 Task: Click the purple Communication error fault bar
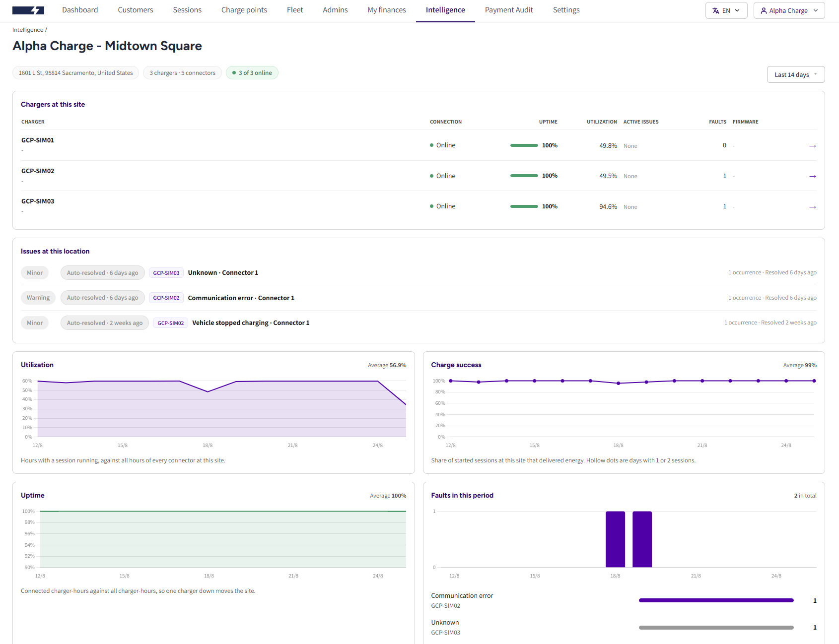[716, 600]
